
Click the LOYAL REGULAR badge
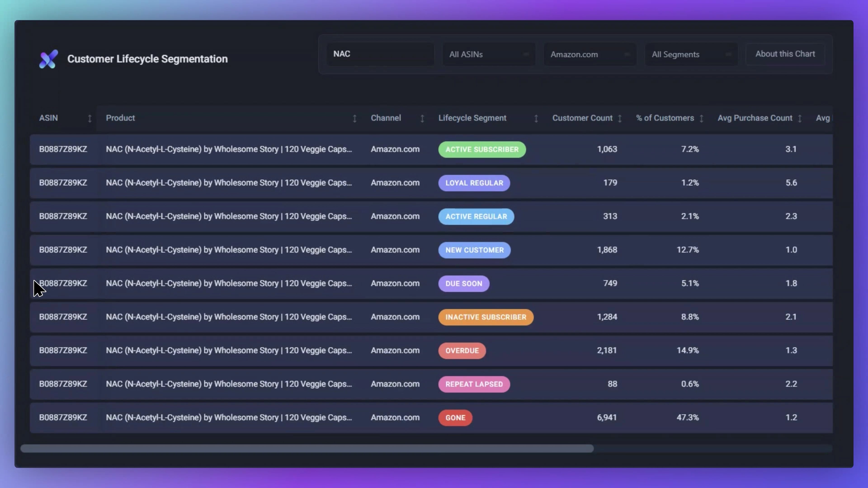474,183
